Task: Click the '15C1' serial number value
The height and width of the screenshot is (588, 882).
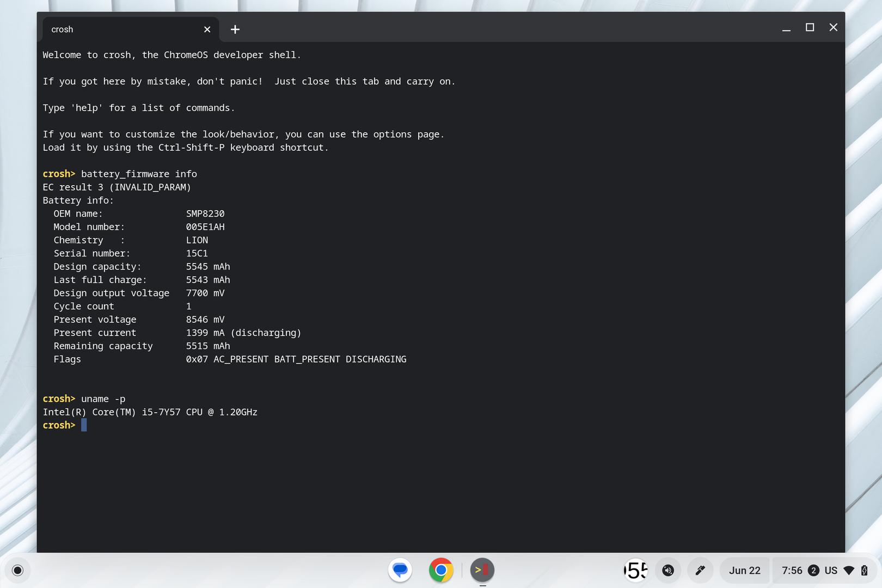Action: (x=197, y=253)
